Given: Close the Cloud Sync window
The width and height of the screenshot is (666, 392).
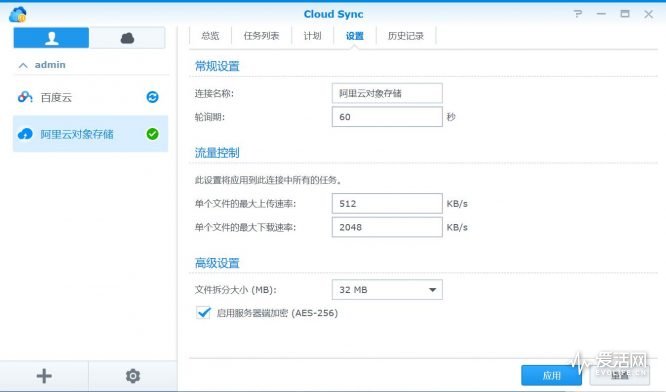Looking at the screenshot, I should click(x=649, y=14).
